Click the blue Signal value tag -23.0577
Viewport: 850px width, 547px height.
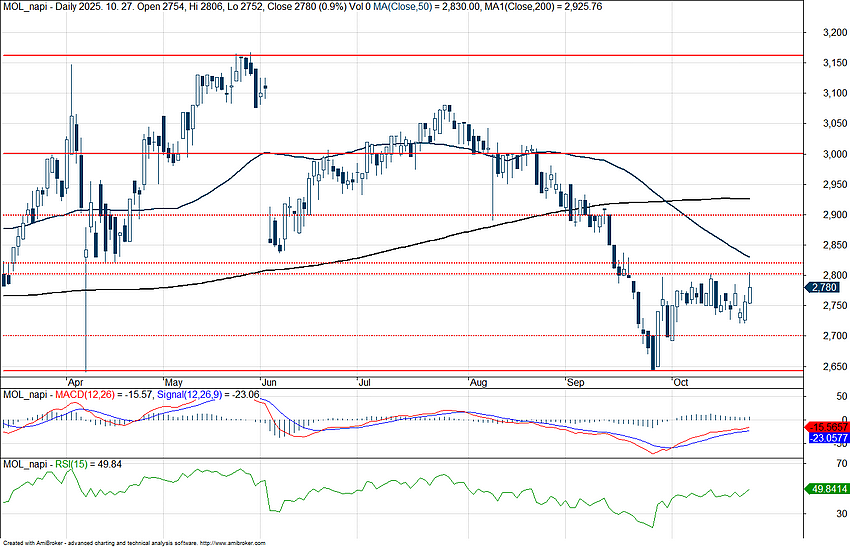tap(826, 438)
